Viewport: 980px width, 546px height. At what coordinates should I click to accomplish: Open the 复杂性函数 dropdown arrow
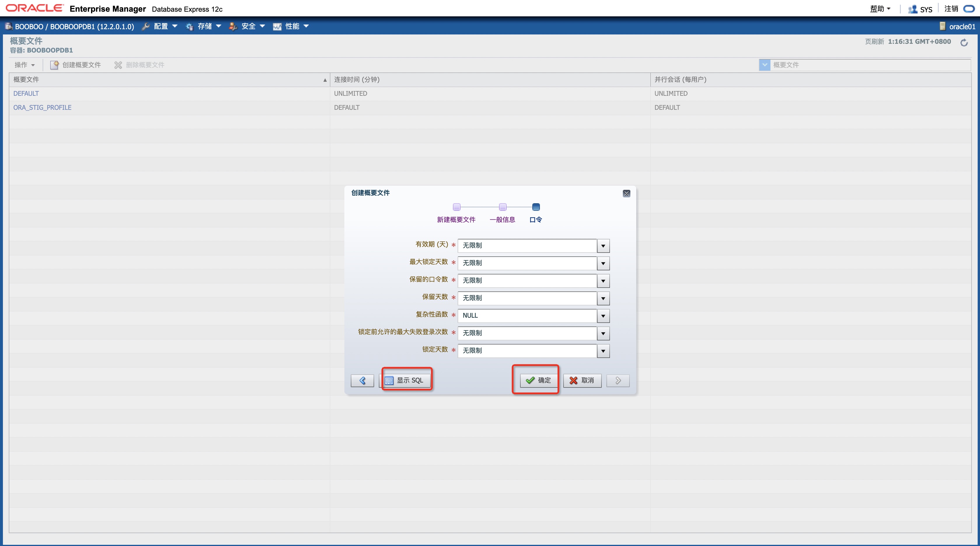pos(603,316)
